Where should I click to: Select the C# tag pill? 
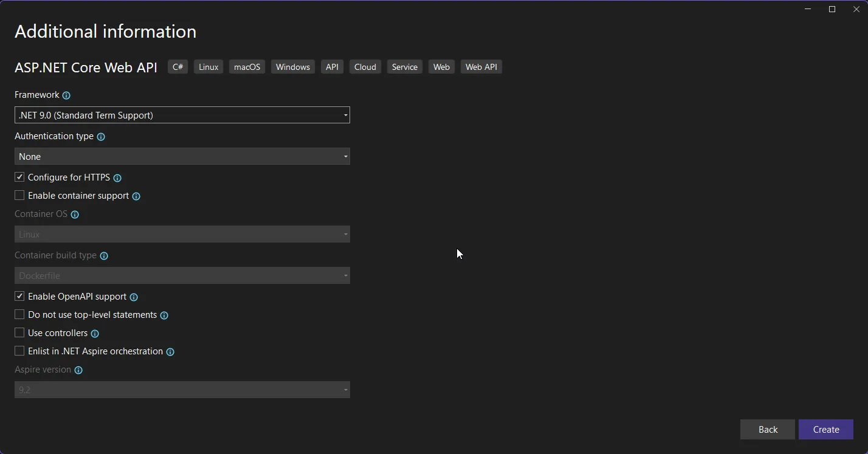pyautogui.click(x=177, y=66)
